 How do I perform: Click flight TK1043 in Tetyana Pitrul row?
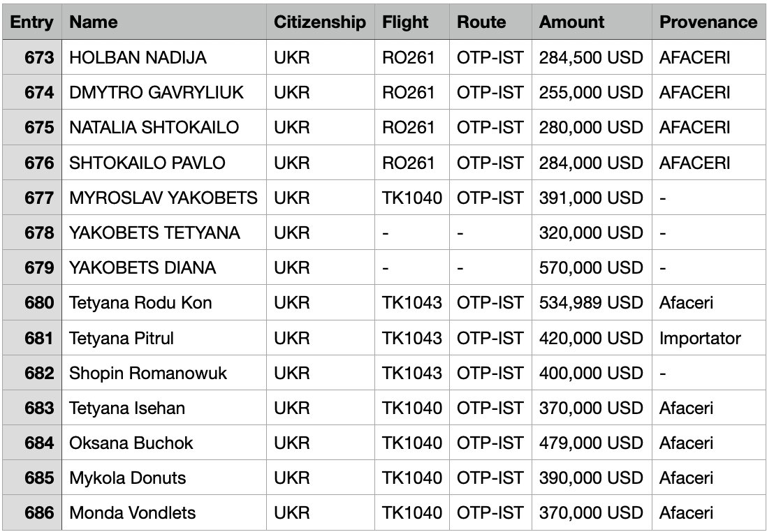coord(412,338)
